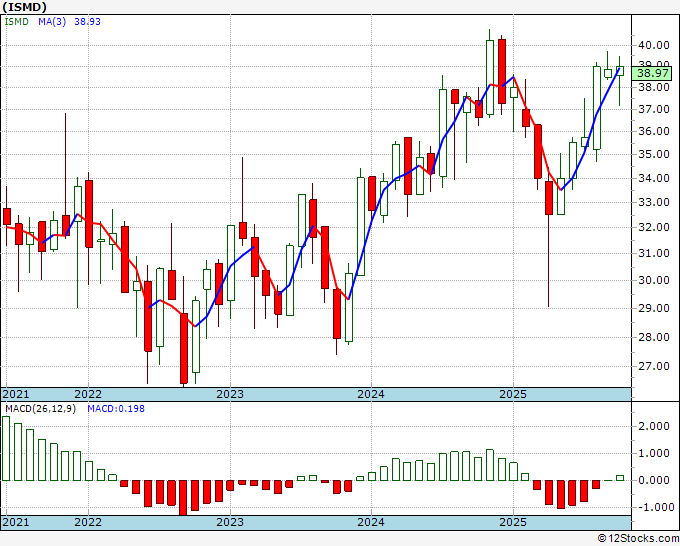Click the 38.93 moving average value
Image resolution: width=680 pixels, height=546 pixels.
tap(87, 21)
